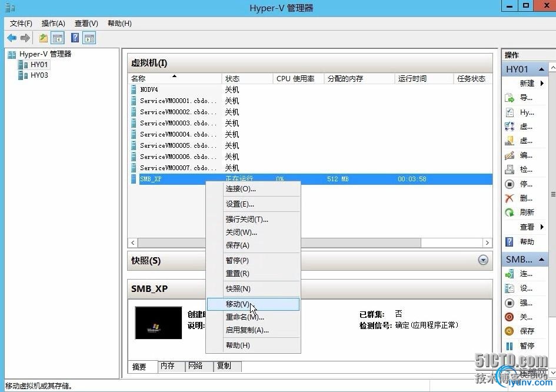Choose 暂停(P) in the context menu

[x=253, y=260]
